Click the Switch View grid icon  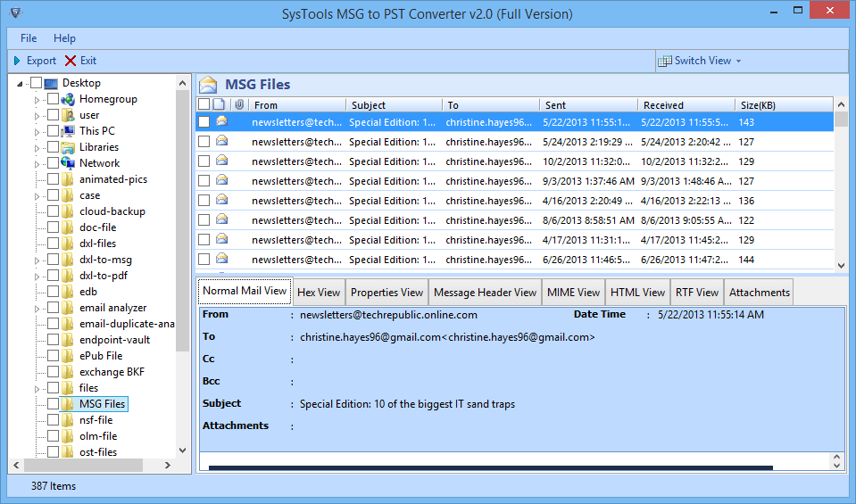[664, 61]
